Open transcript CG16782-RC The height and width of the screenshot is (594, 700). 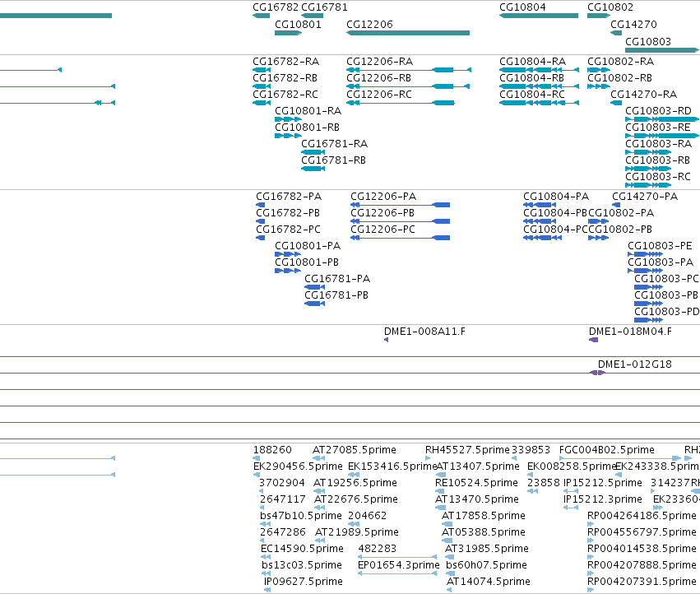tap(285, 95)
